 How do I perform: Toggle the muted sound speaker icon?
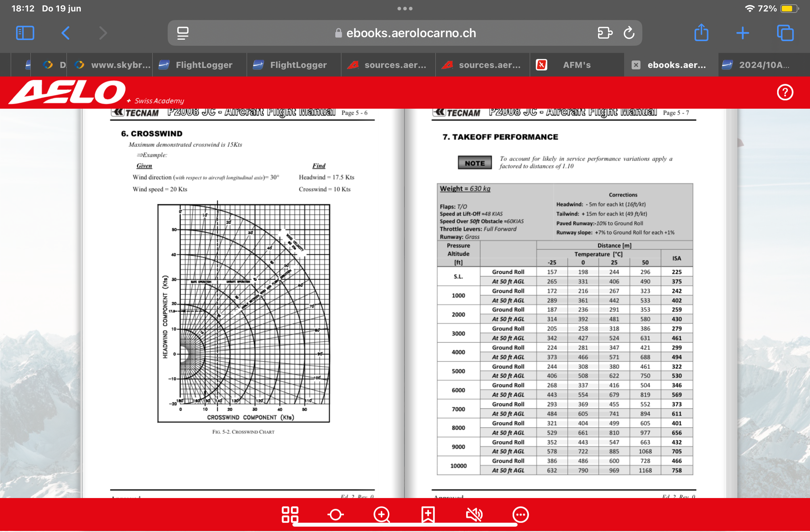pyautogui.click(x=474, y=514)
